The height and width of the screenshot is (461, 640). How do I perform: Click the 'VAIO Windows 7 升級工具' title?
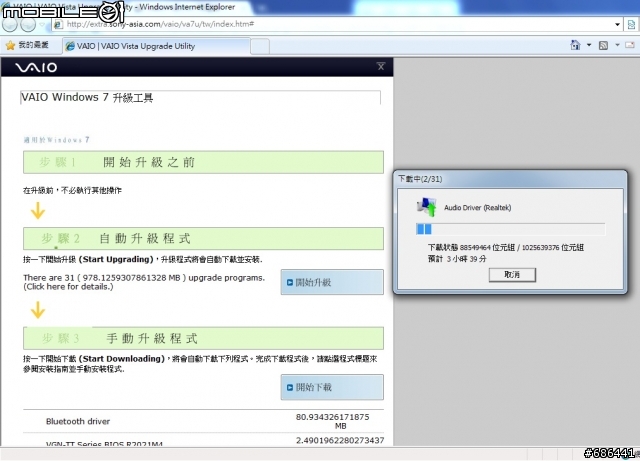coord(87,98)
